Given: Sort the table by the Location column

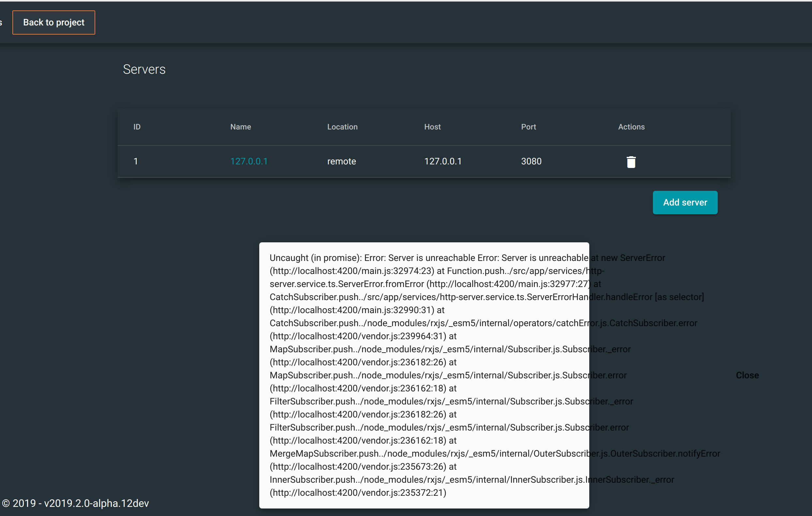Looking at the screenshot, I should pyautogui.click(x=342, y=127).
